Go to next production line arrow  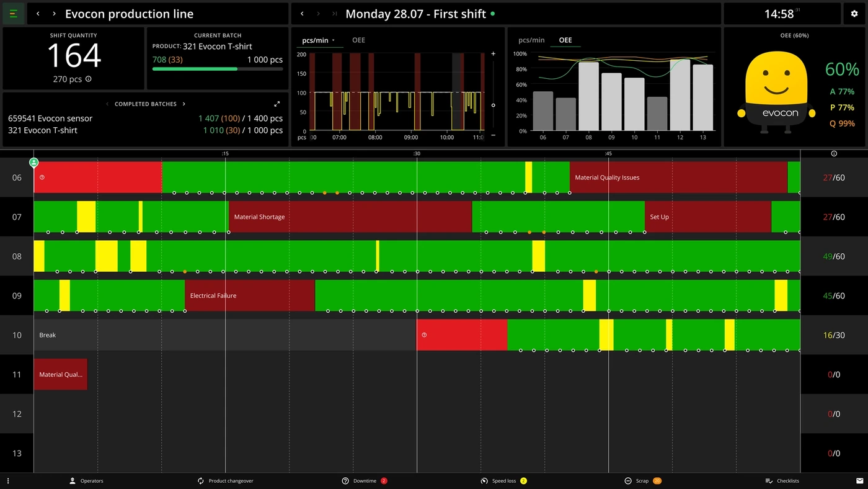coord(54,14)
